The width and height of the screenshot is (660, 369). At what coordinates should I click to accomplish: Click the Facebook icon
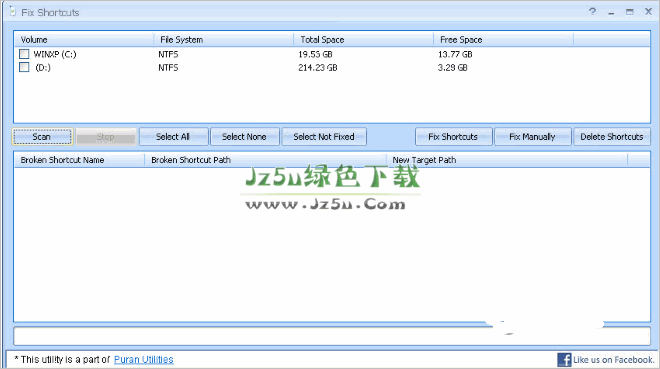tap(564, 360)
